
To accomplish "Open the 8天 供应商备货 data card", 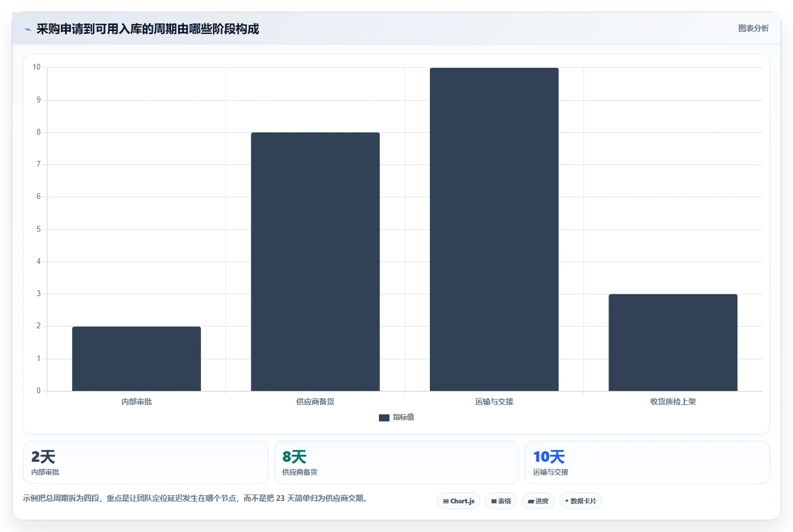I will click(x=396, y=462).
